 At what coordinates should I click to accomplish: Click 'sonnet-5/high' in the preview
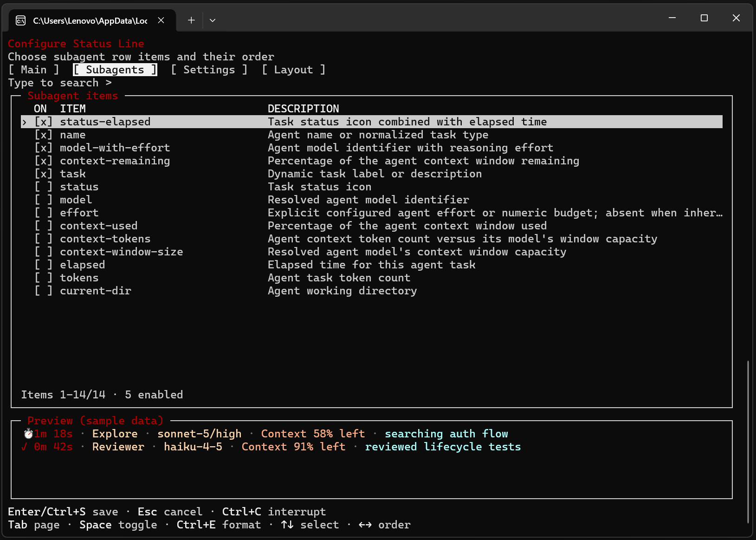coord(200,434)
